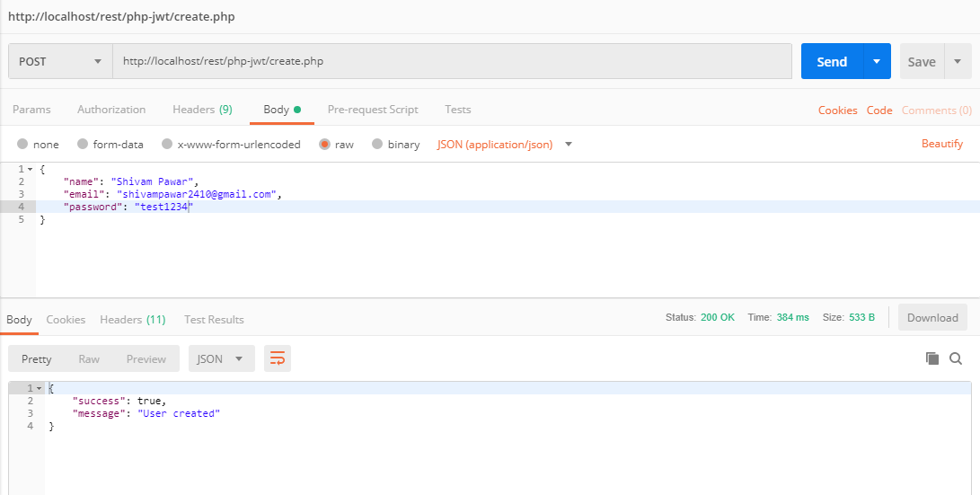The image size is (980, 495).
Task: Select Raw response view
Action: [89, 358]
